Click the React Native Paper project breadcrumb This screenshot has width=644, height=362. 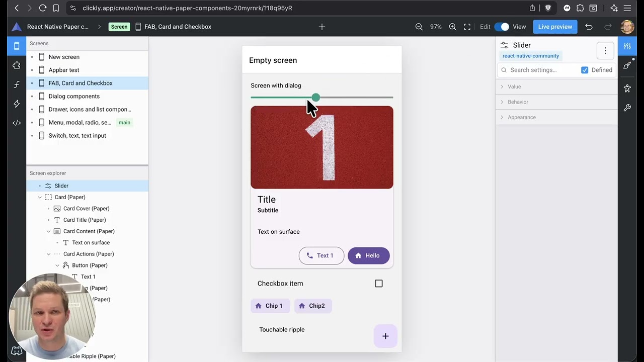click(x=57, y=27)
